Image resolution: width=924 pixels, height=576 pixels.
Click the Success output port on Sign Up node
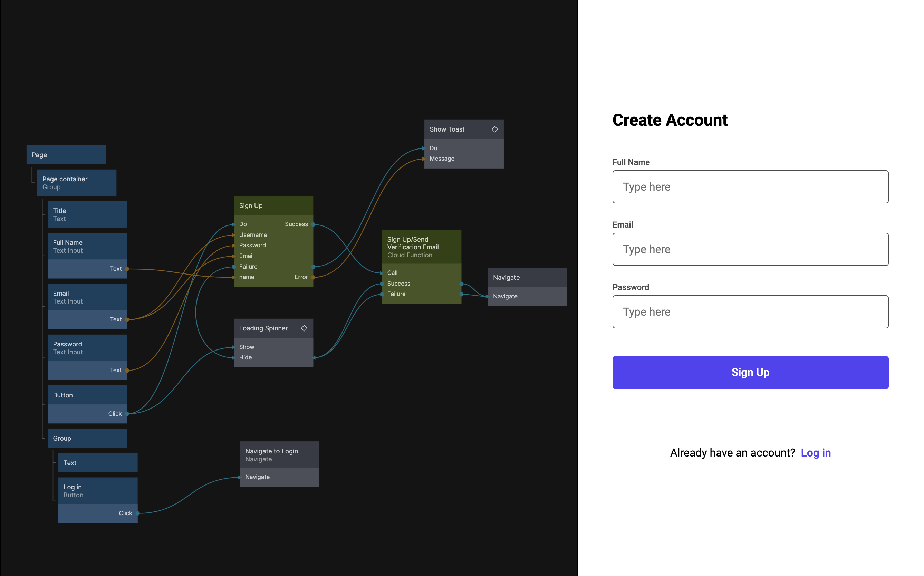pos(313,224)
